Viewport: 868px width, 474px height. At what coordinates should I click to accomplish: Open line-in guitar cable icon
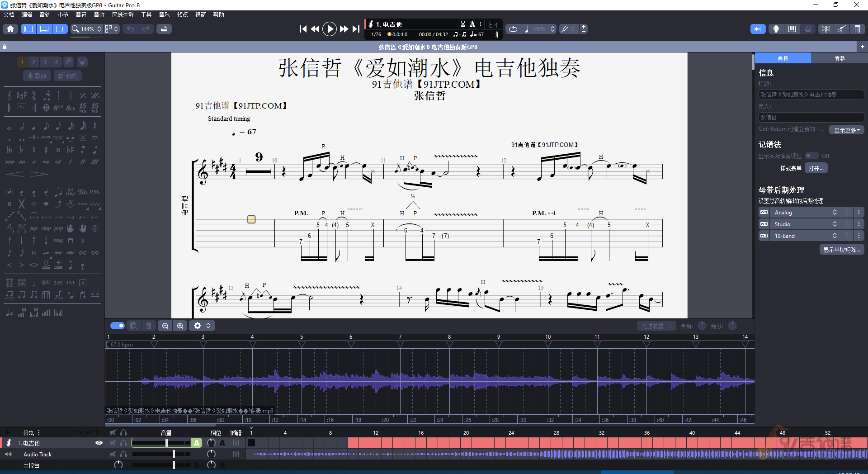(x=841, y=29)
